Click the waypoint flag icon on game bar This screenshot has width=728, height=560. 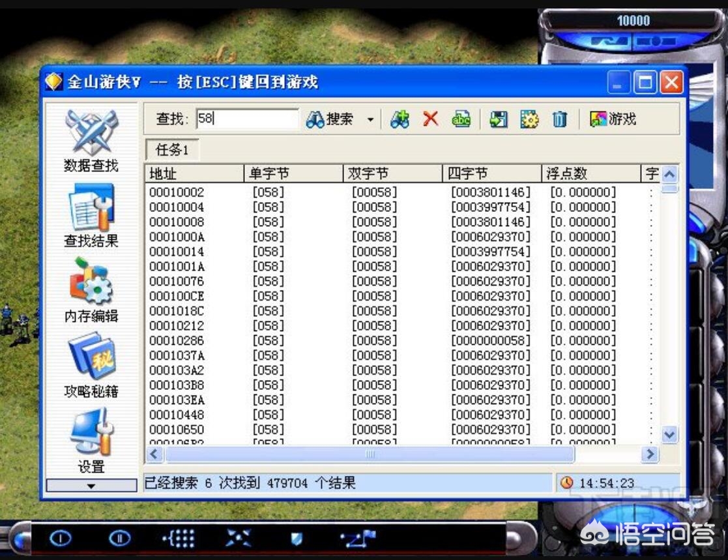click(x=358, y=538)
